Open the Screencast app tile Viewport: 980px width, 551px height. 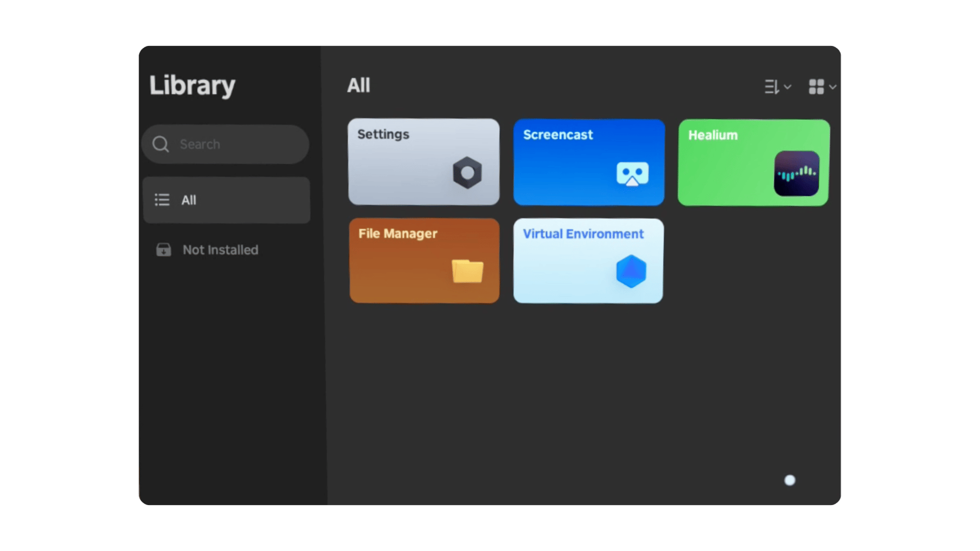588,162
